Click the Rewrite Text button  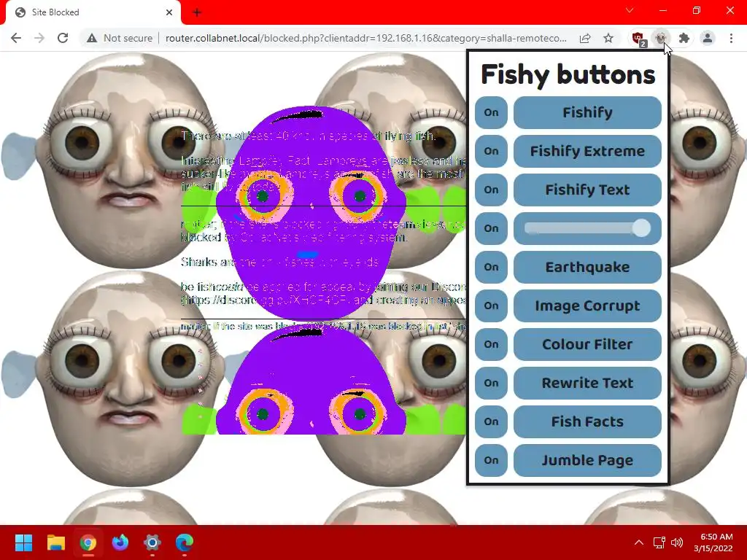587,382
